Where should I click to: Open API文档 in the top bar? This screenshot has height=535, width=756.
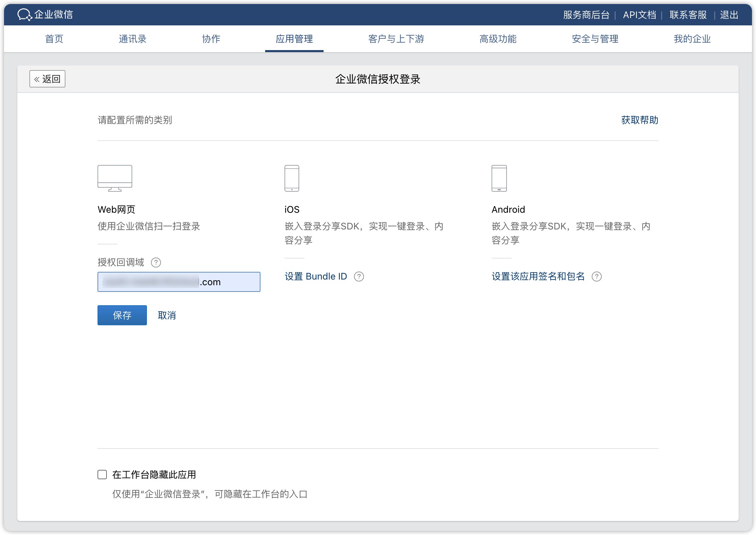639,15
